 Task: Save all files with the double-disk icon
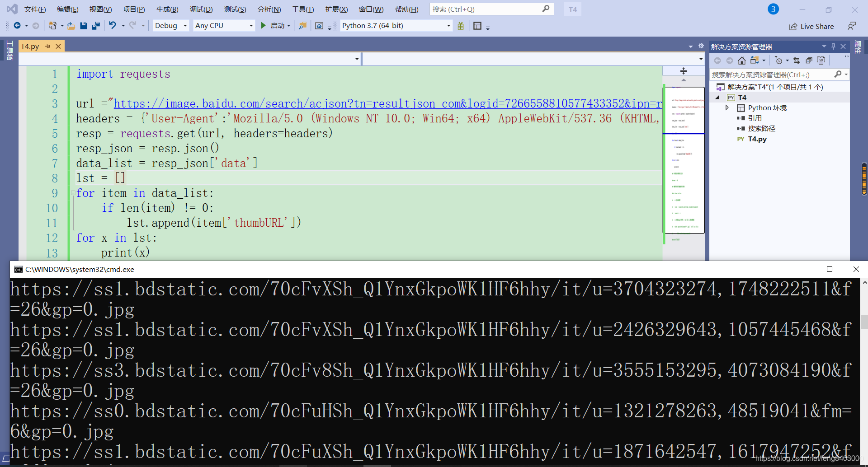95,26
